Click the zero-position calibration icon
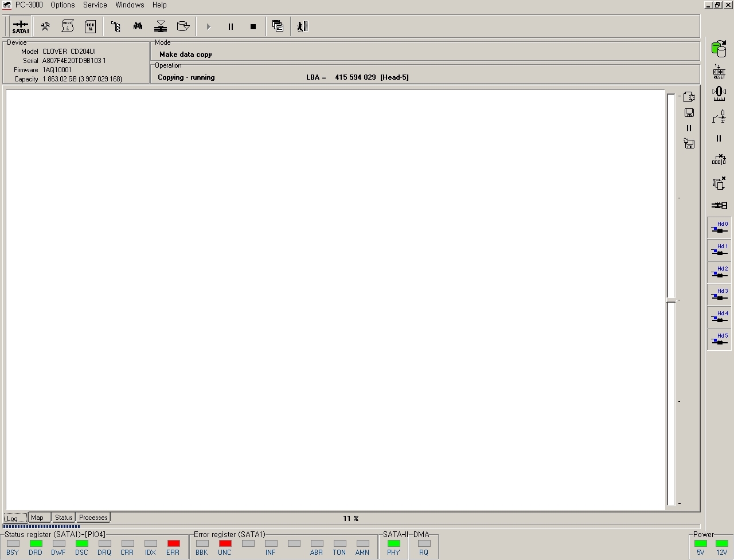The height and width of the screenshot is (560, 734). click(x=719, y=93)
